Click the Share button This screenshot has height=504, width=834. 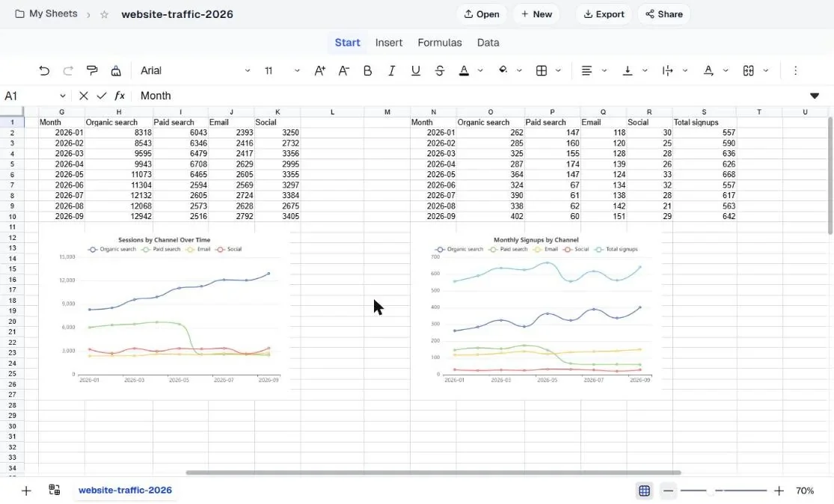(663, 14)
